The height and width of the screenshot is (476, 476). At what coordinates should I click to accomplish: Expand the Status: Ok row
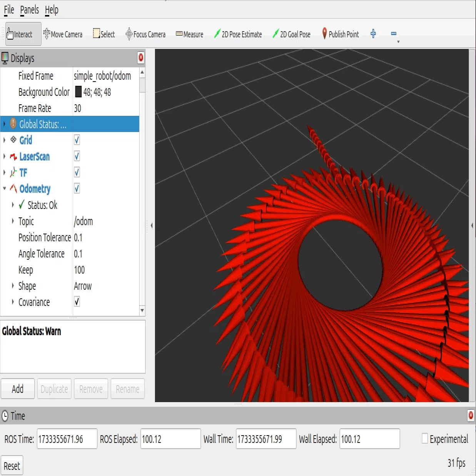point(13,205)
